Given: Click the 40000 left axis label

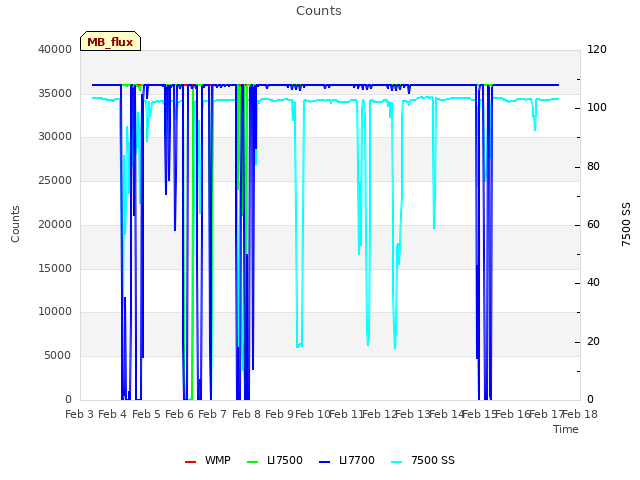Looking at the screenshot, I should (x=55, y=49).
